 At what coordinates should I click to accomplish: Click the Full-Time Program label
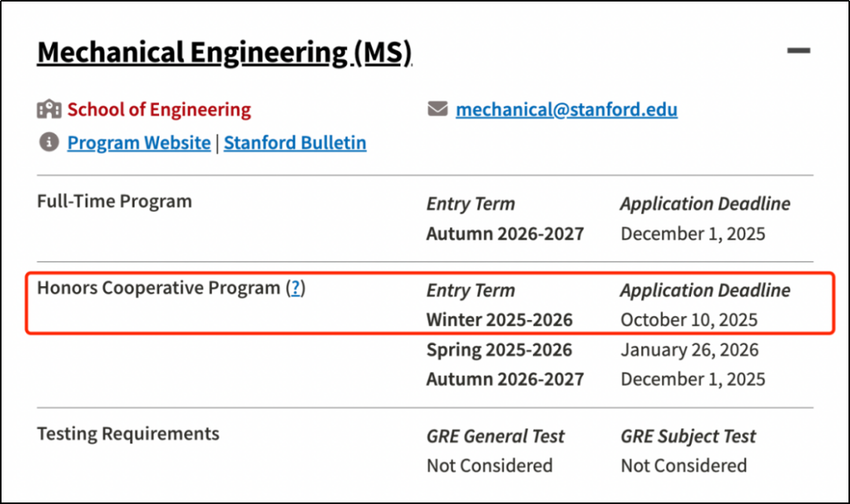[114, 201]
